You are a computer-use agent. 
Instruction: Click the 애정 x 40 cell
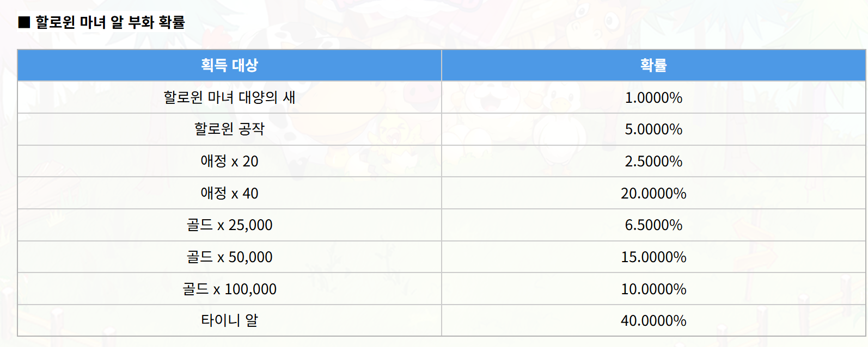[229, 193]
